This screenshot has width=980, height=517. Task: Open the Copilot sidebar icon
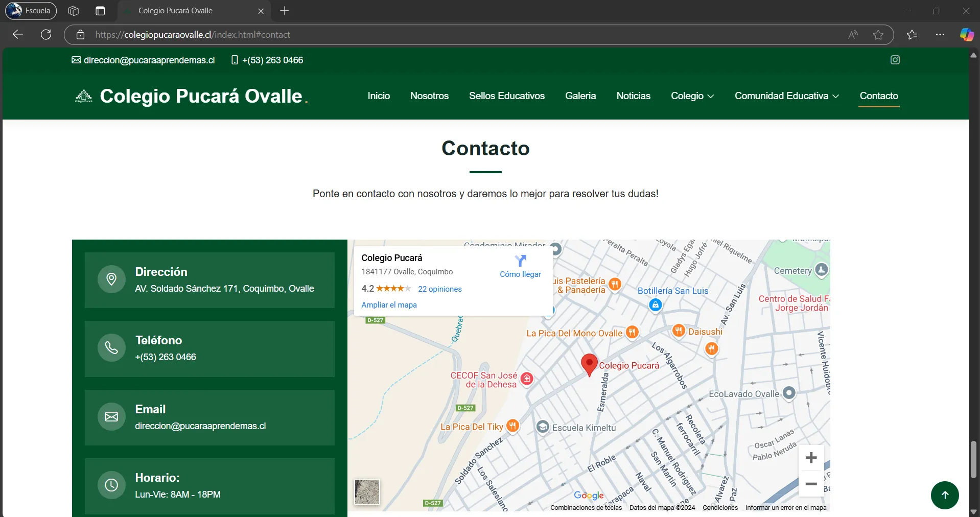pyautogui.click(x=966, y=35)
